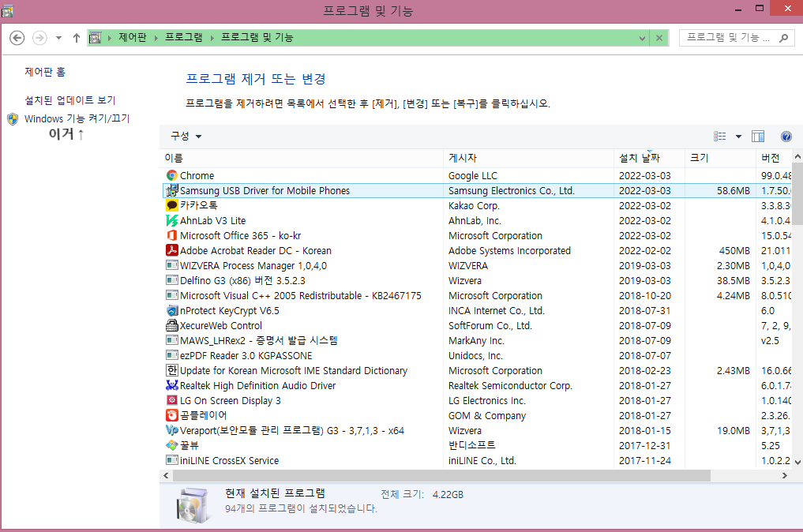Click the 꿀뷰 program icon
The width and height of the screenshot is (803, 532).
172,445
